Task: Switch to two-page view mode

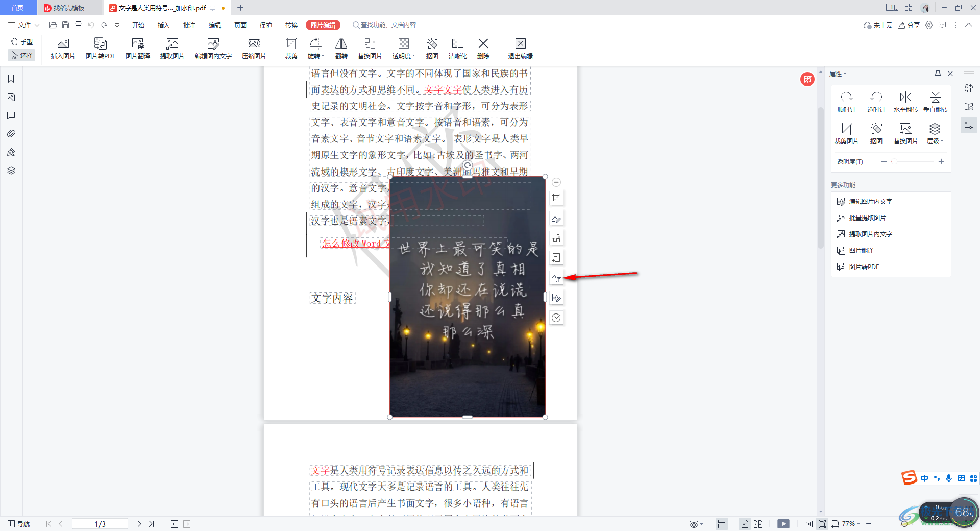Action: [x=758, y=524]
